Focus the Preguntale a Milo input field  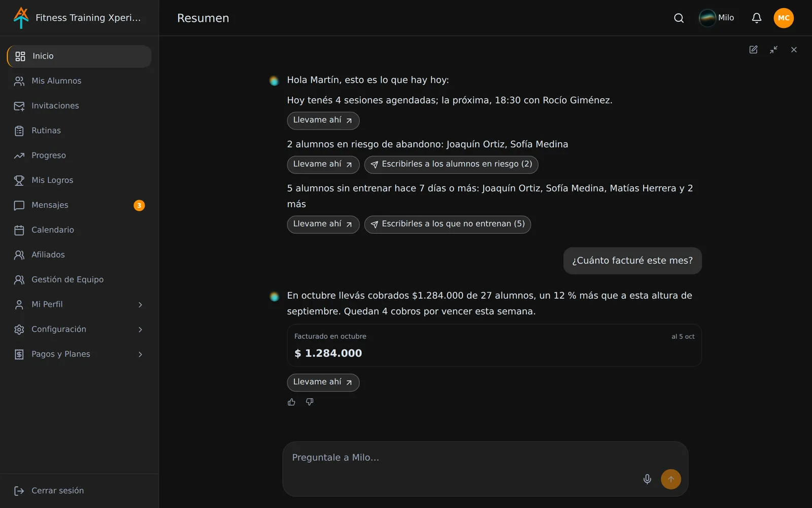pyautogui.click(x=485, y=469)
